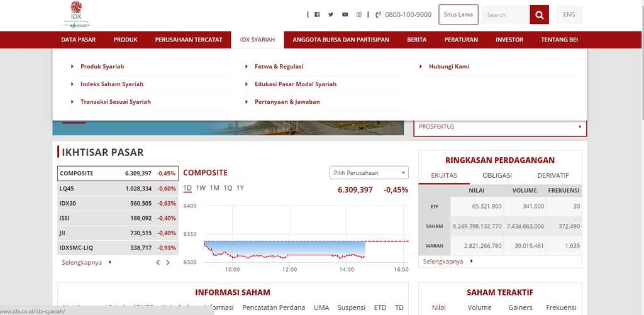Go to previous index page arrow
Viewport: 644px width, 315px height.
click(158, 262)
